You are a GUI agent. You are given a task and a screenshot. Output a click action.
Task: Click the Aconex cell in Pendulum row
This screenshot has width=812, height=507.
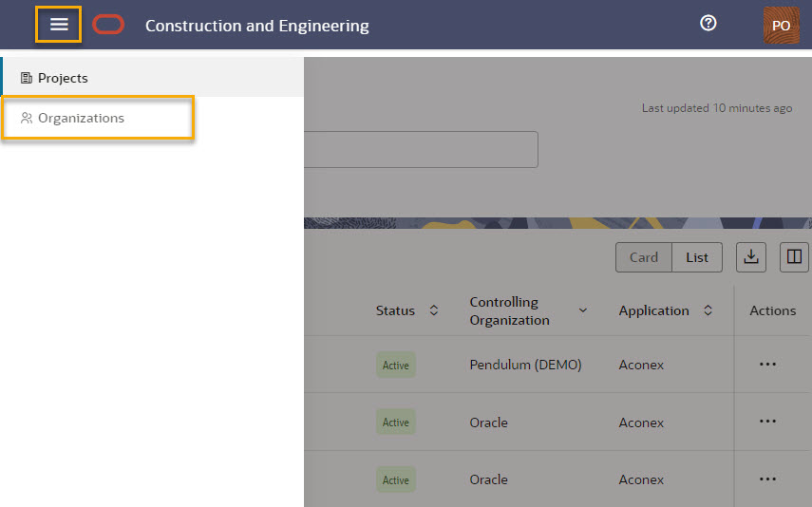641,365
